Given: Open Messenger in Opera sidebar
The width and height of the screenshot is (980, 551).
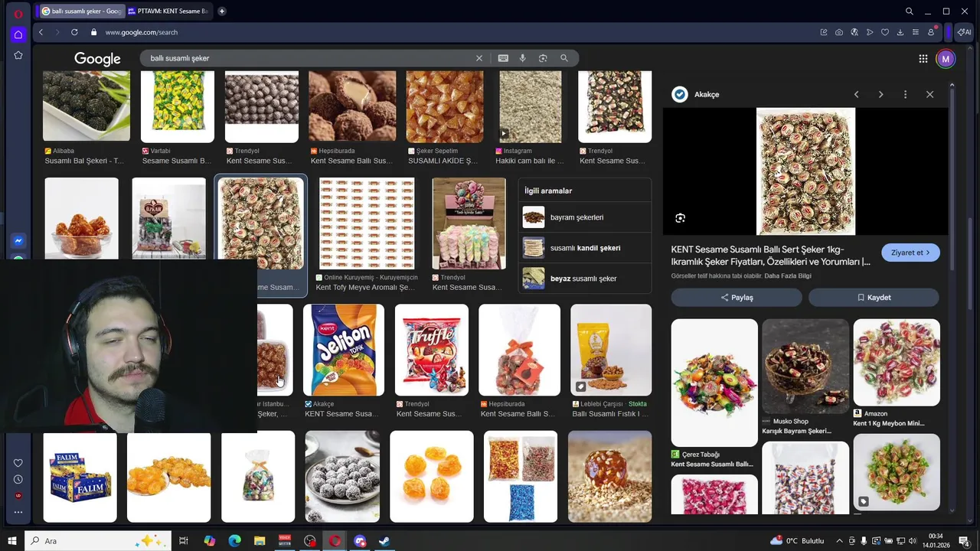Looking at the screenshot, I should coord(18,240).
